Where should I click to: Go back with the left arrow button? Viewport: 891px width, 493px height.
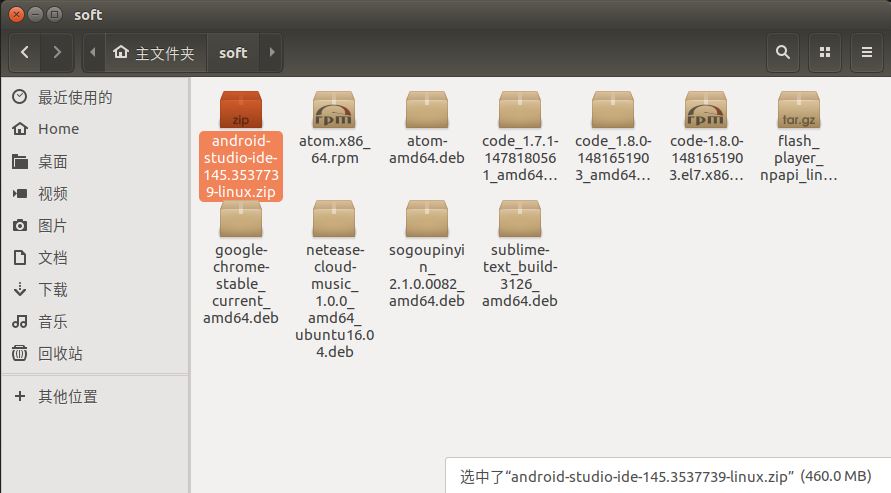click(x=25, y=52)
